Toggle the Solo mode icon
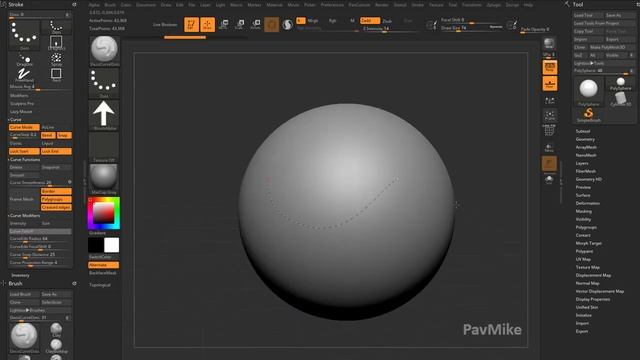640x360 pixels. coord(549,179)
